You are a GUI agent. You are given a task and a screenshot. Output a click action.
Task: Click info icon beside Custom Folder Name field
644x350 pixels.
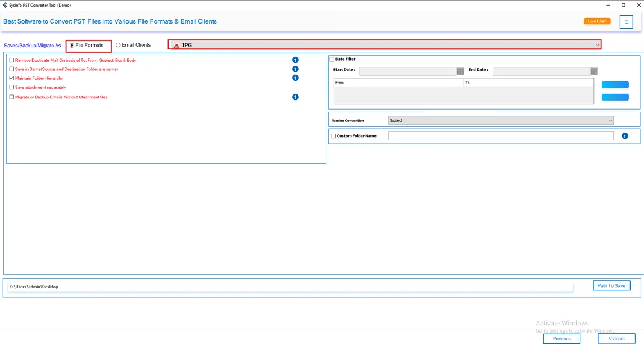[625, 136]
